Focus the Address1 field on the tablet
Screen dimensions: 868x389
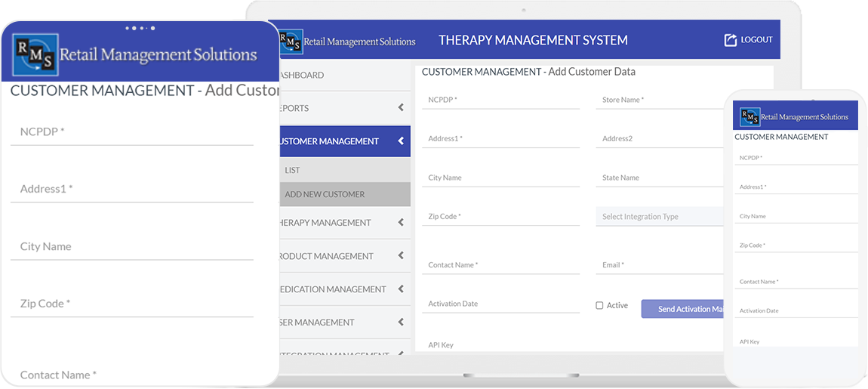pos(132,189)
